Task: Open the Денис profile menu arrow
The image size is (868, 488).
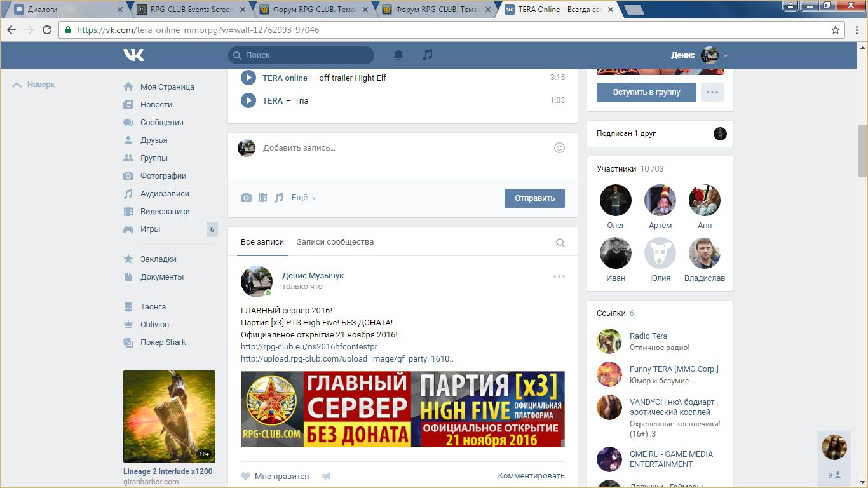Action: pyautogui.click(x=726, y=56)
